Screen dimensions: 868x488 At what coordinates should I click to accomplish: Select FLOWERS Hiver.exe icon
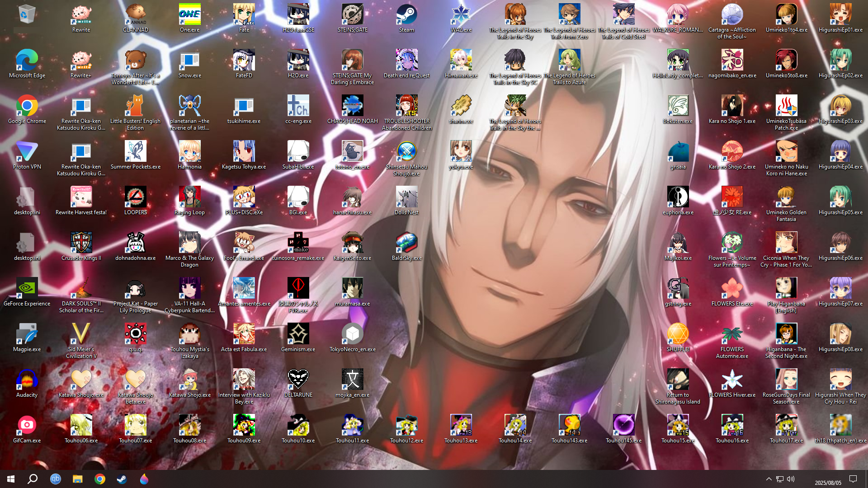pos(732,383)
